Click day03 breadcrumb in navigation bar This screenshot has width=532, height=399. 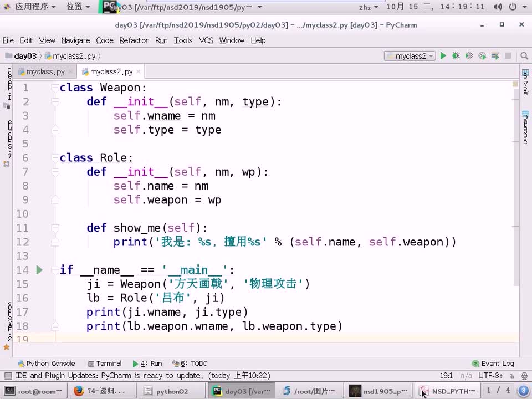point(21,56)
